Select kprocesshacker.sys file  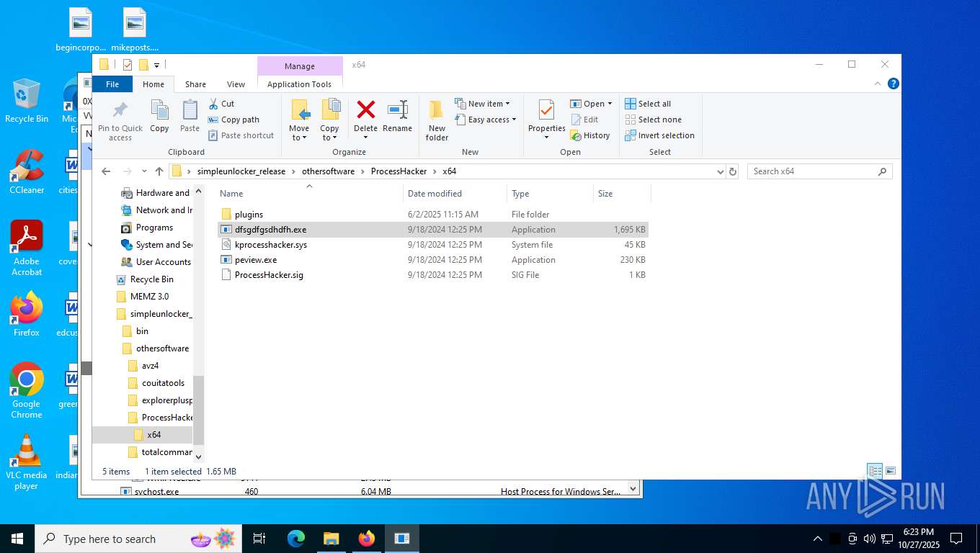coord(432,245)
